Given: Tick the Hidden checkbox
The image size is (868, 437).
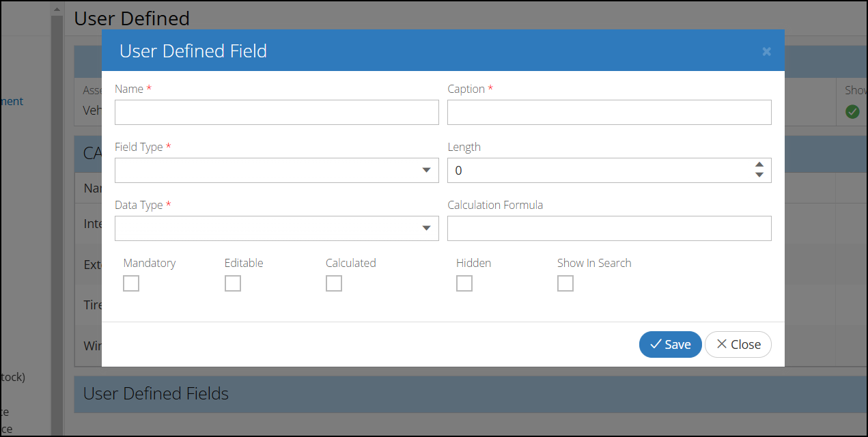Looking at the screenshot, I should point(464,283).
